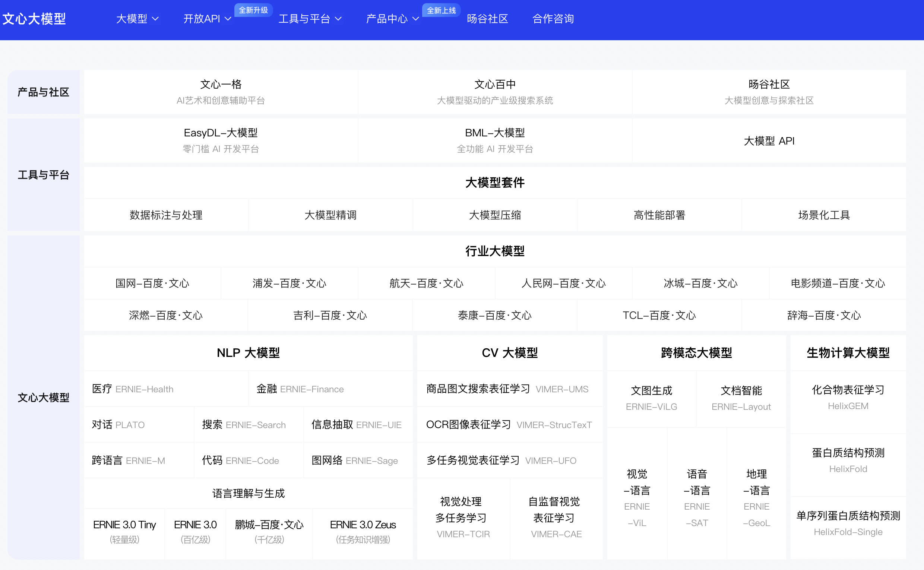Open TCL-百度·文心 industry model
The height and width of the screenshot is (570, 924).
tap(659, 315)
